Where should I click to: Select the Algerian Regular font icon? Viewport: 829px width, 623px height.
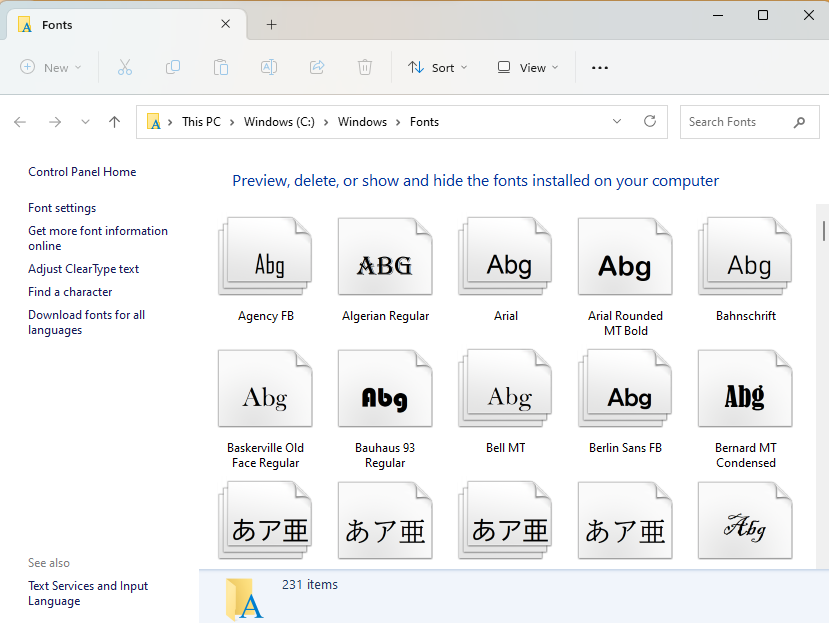[x=385, y=256]
